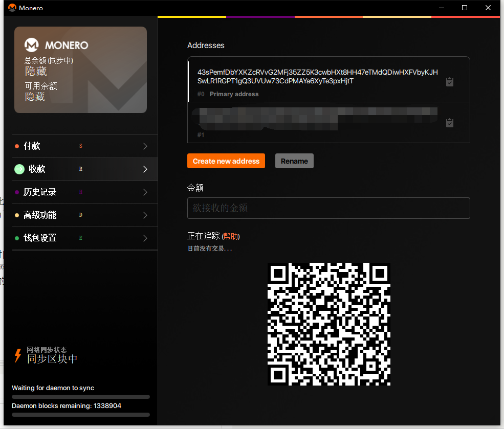Open the 钱包设置 (Wallet settings) page
Image resolution: width=504 pixels, height=429 pixels.
point(85,238)
